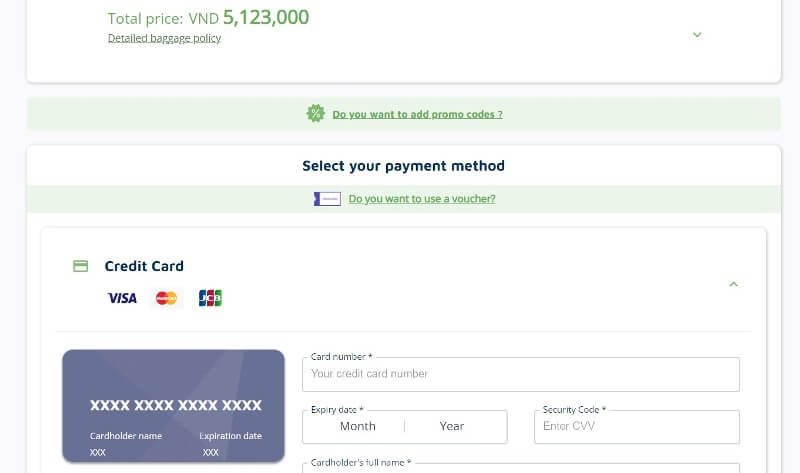
Task: Open the expiry Year dropdown
Action: (452, 426)
